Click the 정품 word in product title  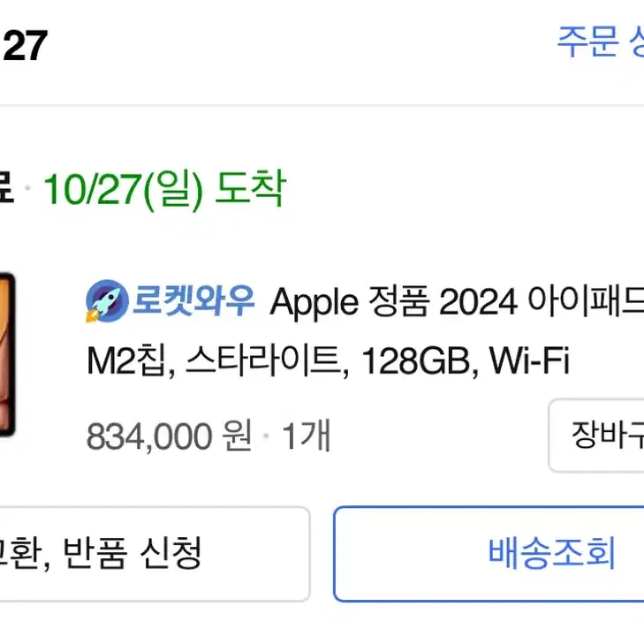point(398,301)
